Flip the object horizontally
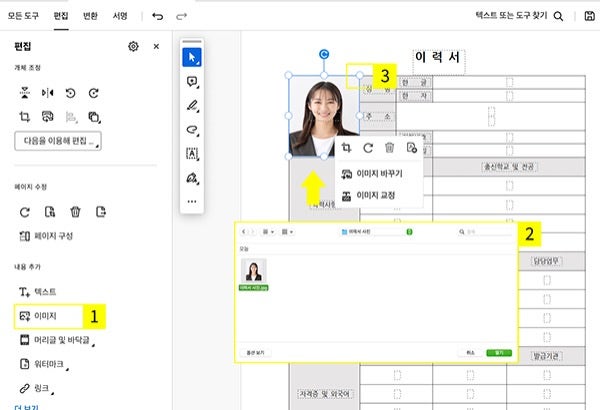The image size is (600, 410). click(47, 93)
